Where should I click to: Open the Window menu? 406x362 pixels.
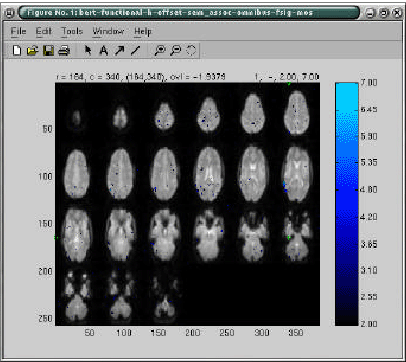tap(108, 31)
